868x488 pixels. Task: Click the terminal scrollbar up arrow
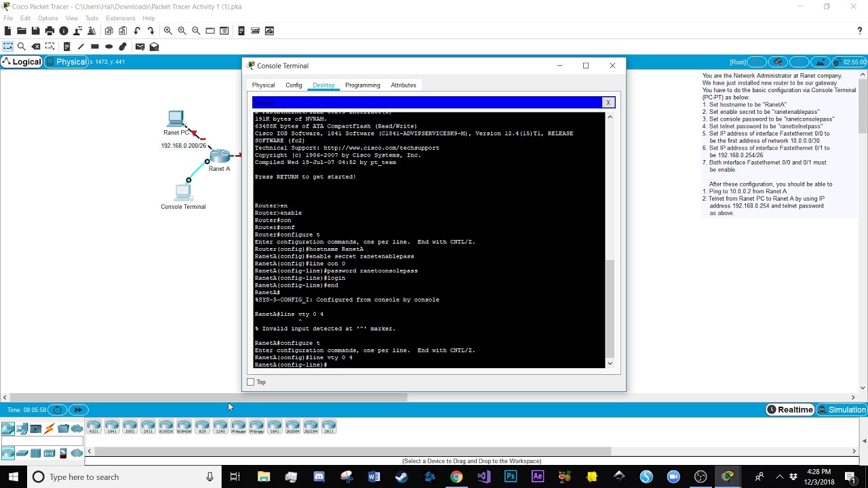(610, 117)
